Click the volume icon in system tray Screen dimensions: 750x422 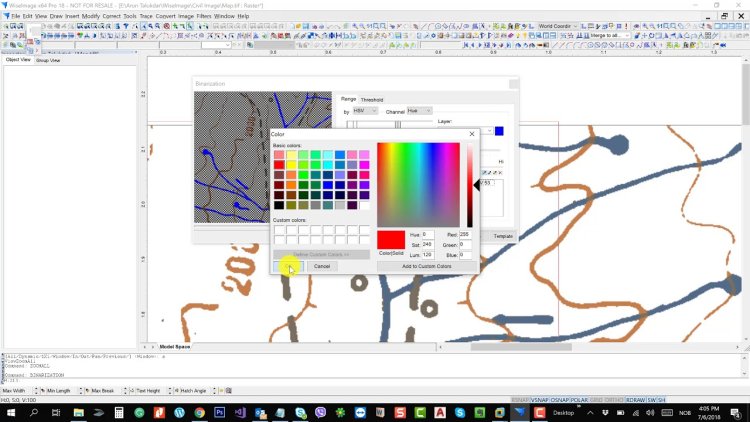pyautogui.click(x=650, y=413)
